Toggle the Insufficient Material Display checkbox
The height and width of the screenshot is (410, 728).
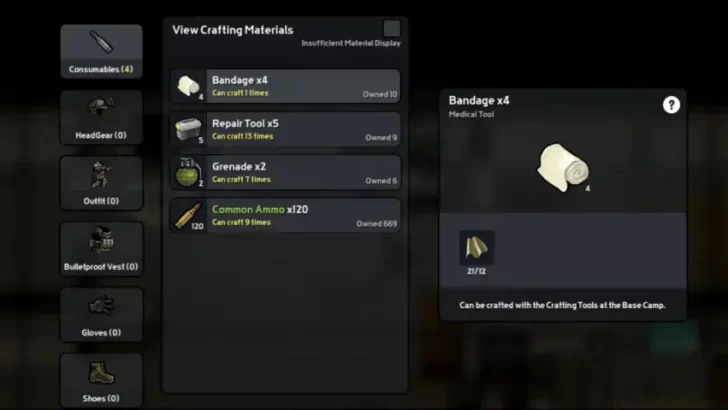(391, 29)
